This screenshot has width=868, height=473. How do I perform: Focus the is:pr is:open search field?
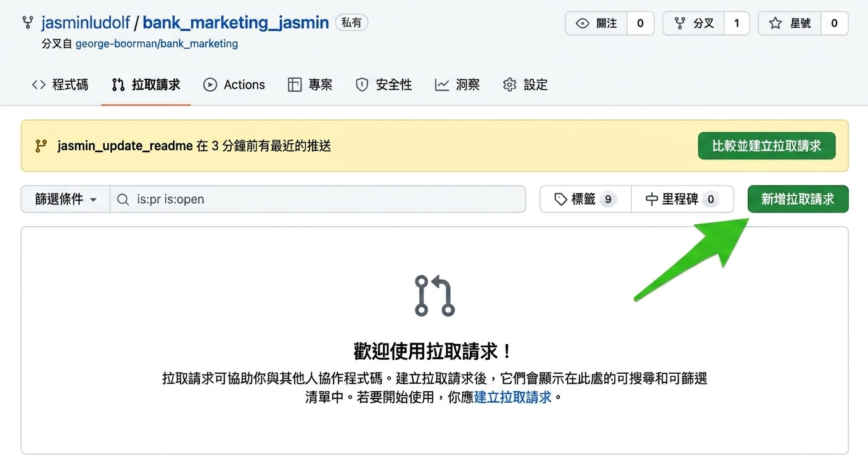[x=317, y=199]
